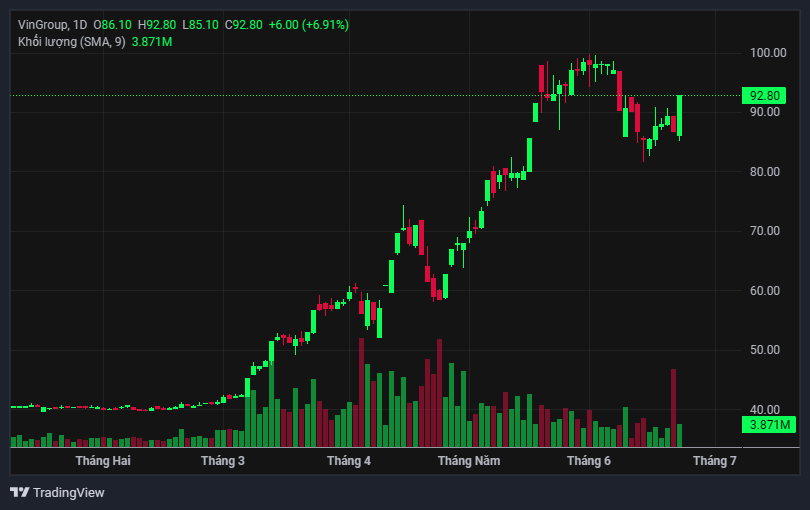Click the H92.80 high price value
The width and height of the screenshot is (810, 510).
(157, 25)
